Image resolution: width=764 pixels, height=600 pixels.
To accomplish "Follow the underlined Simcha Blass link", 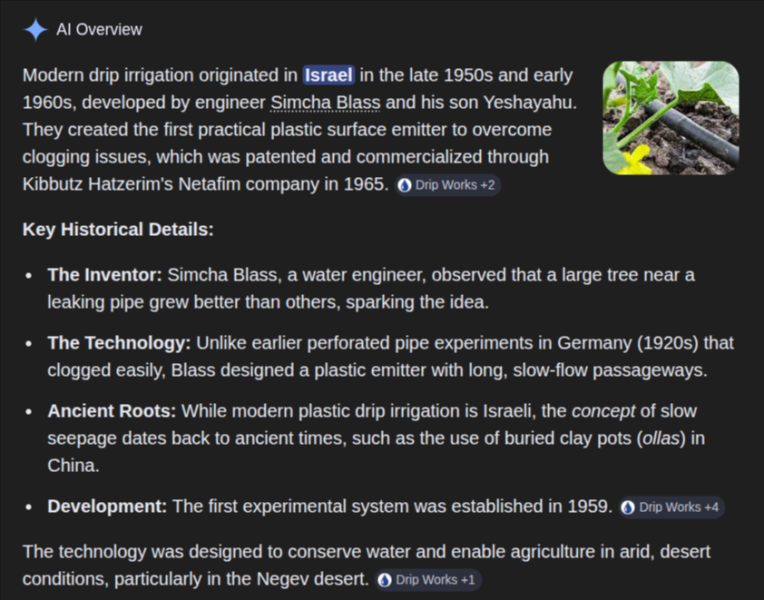I will [x=325, y=102].
